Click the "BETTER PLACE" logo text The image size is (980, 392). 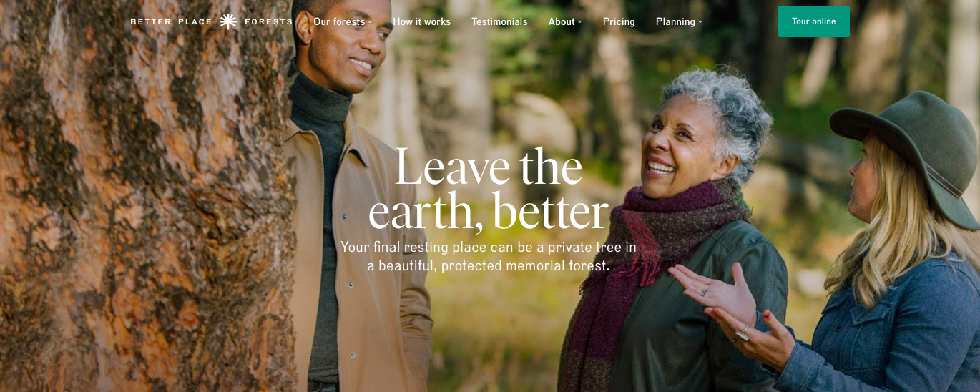[x=172, y=22]
